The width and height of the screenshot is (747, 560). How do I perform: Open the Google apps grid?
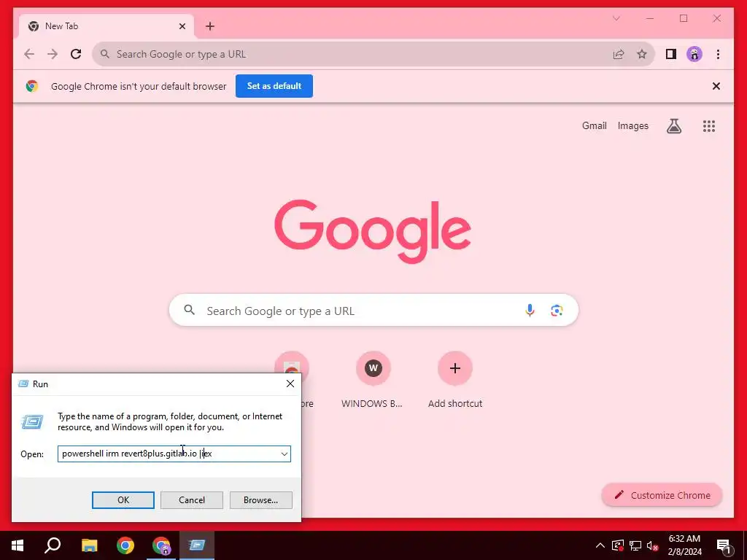709,125
